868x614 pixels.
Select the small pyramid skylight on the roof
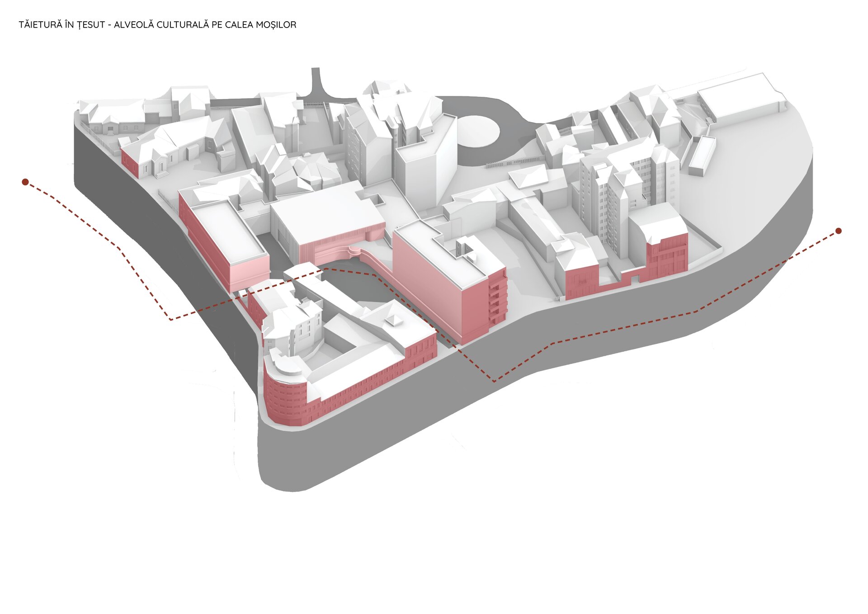click(393, 320)
